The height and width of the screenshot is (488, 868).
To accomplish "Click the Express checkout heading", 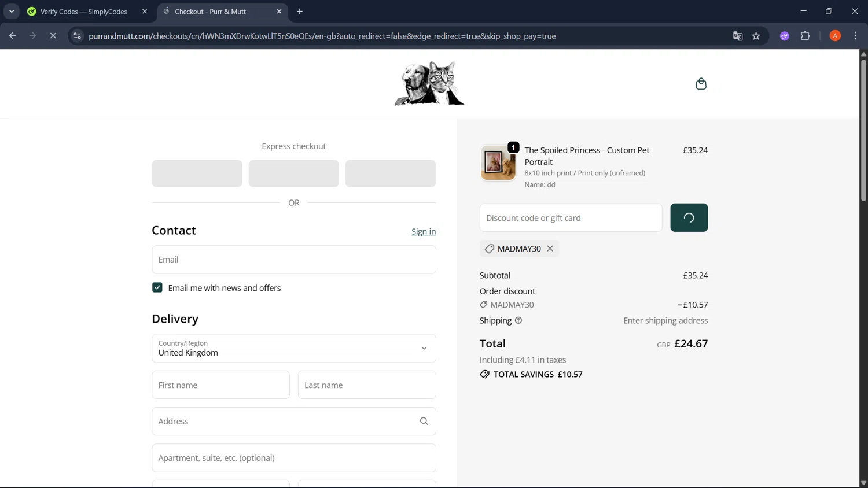I will coord(294,146).
